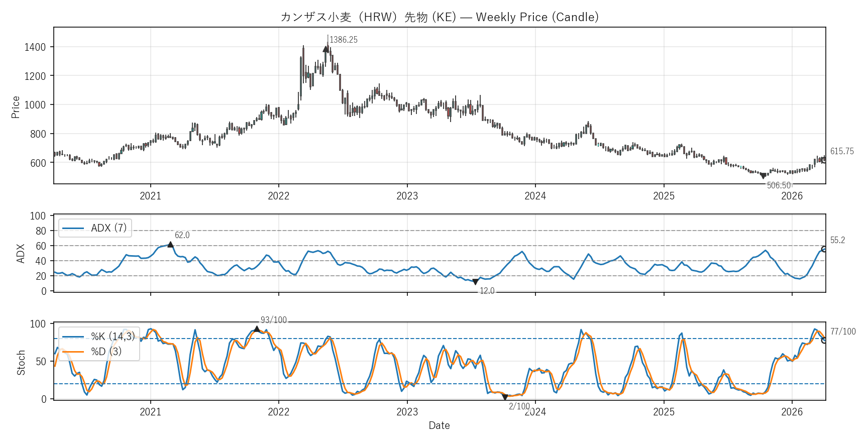868x441 pixels.
Task: Click the 77/100 Stochastic value label
Action: click(x=843, y=332)
